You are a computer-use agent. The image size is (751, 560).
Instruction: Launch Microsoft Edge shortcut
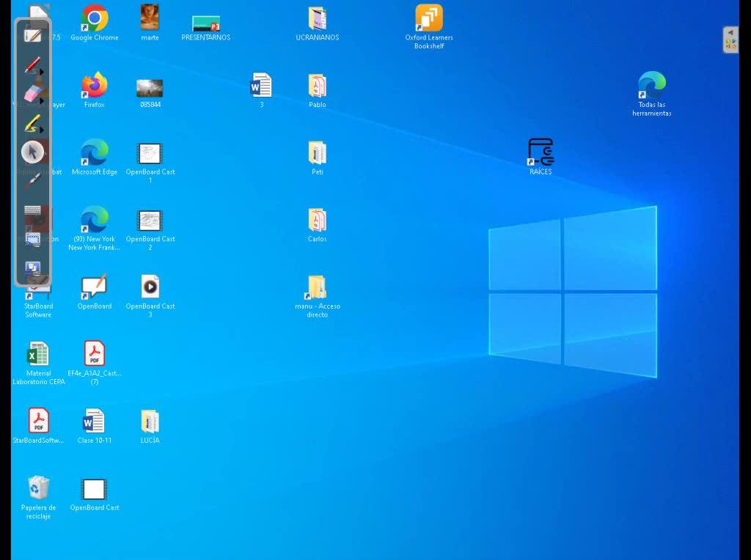tap(95, 157)
